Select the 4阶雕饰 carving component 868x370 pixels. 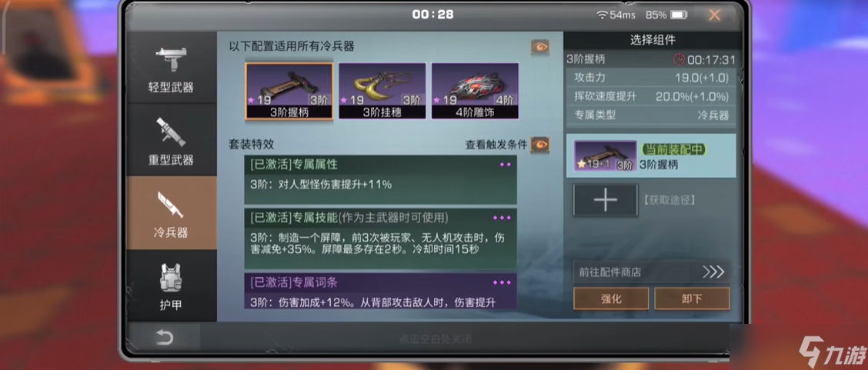coord(475,91)
